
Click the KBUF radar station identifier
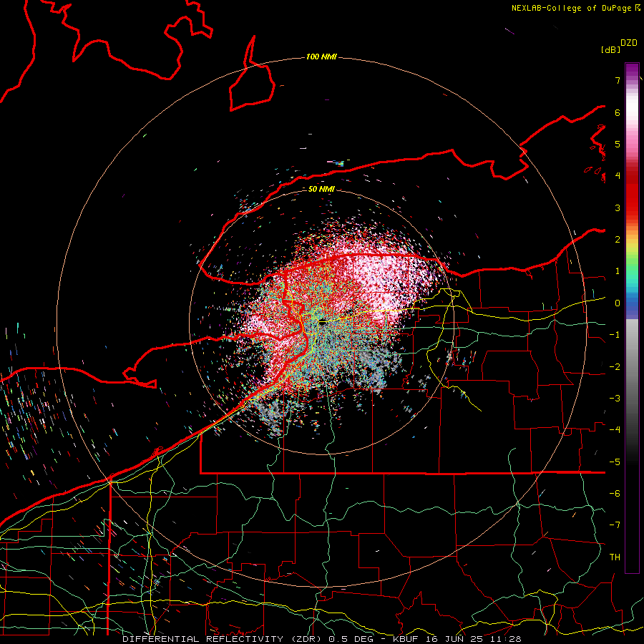(406, 639)
